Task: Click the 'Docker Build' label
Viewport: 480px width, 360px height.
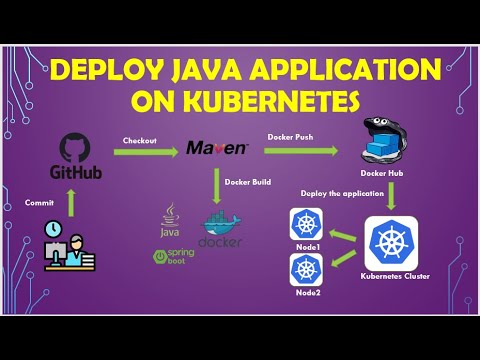Action: [x=248, y=182]
